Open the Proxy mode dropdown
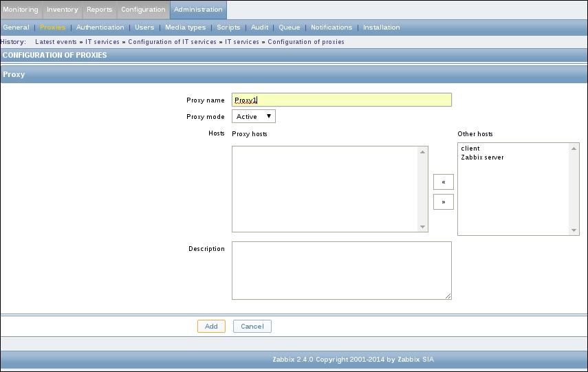 coord(254,117)
